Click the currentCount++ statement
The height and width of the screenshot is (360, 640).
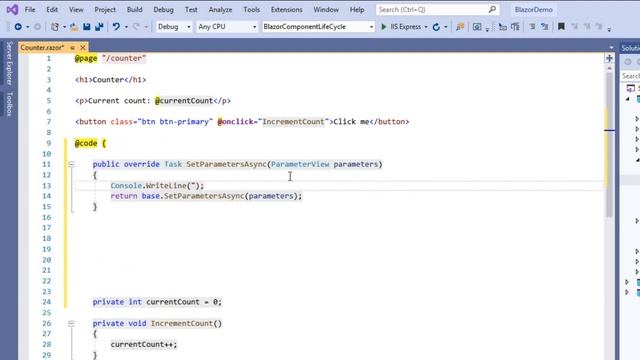pyautogui.click(x=144, y=344)
